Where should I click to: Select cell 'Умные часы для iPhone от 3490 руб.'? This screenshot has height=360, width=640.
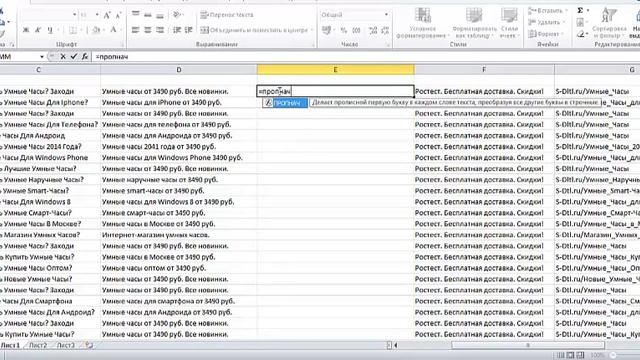179,102
